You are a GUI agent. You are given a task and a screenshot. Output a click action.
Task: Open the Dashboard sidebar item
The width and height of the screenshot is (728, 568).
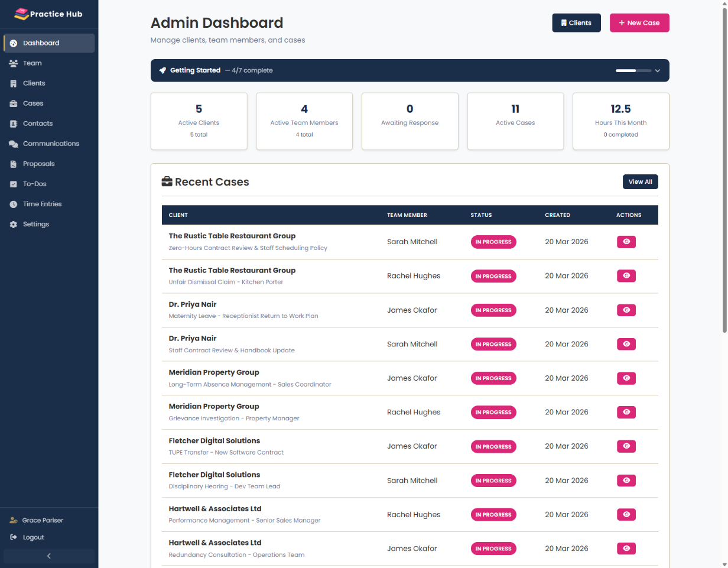click(x=40, y=43)
